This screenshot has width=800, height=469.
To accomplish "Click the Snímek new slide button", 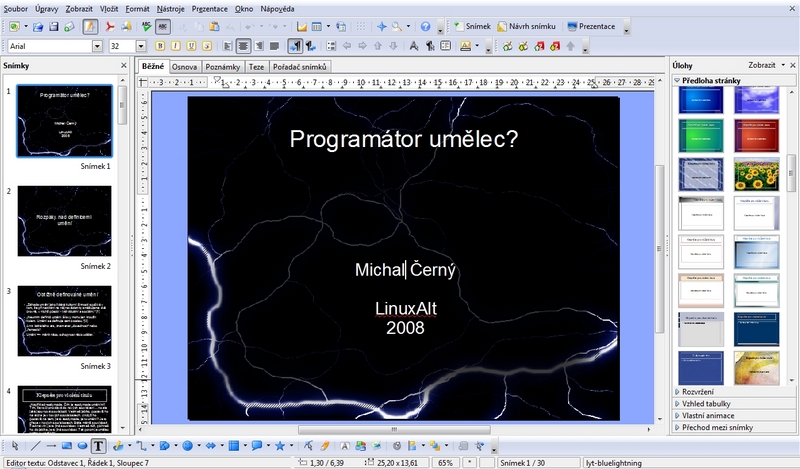I will 472,27.
